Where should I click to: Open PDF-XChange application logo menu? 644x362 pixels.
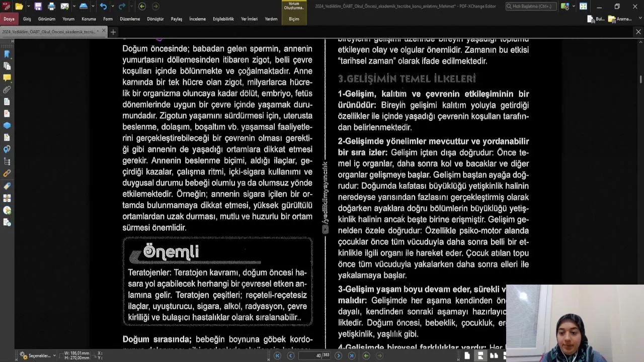(6, 7)
